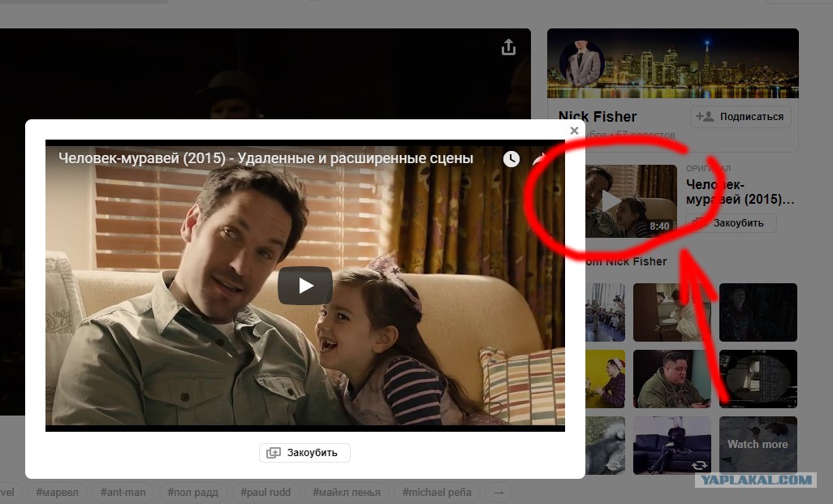This screenshot has width=833, height=504.
Task: Click the Watch Later clock icon
Action: pos(511,159)
